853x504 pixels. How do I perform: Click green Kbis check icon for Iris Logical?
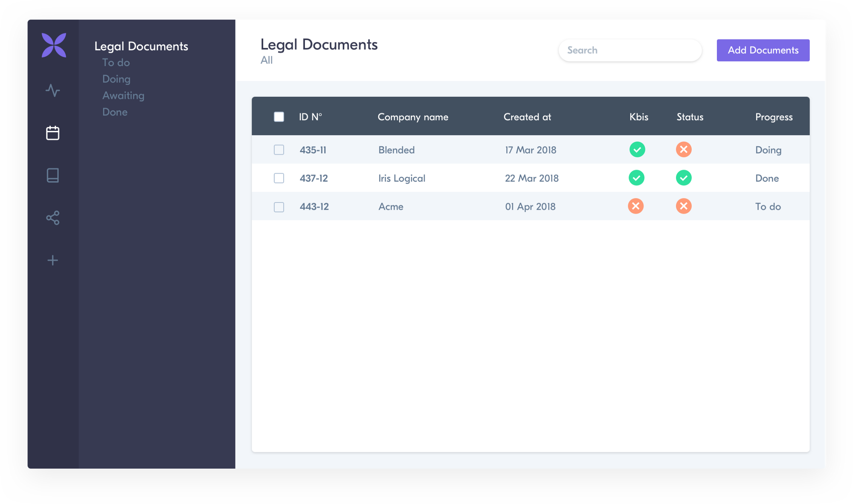pos(637,178)
